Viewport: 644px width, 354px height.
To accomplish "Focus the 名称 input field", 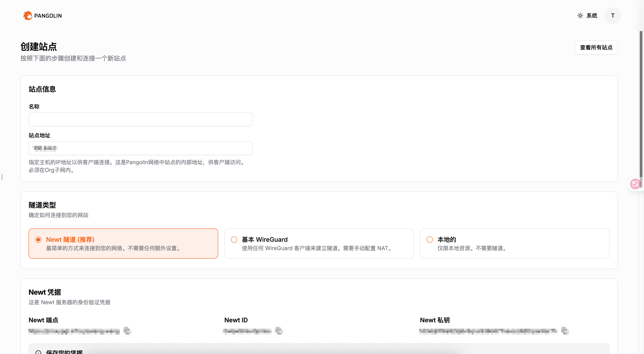I will click(141, 119).
